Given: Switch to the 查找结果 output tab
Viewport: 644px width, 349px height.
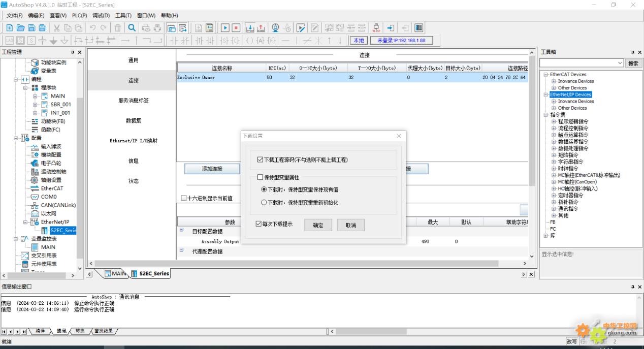Looking at the screenshot, I should pyautogui.click(x=103, y=331).
